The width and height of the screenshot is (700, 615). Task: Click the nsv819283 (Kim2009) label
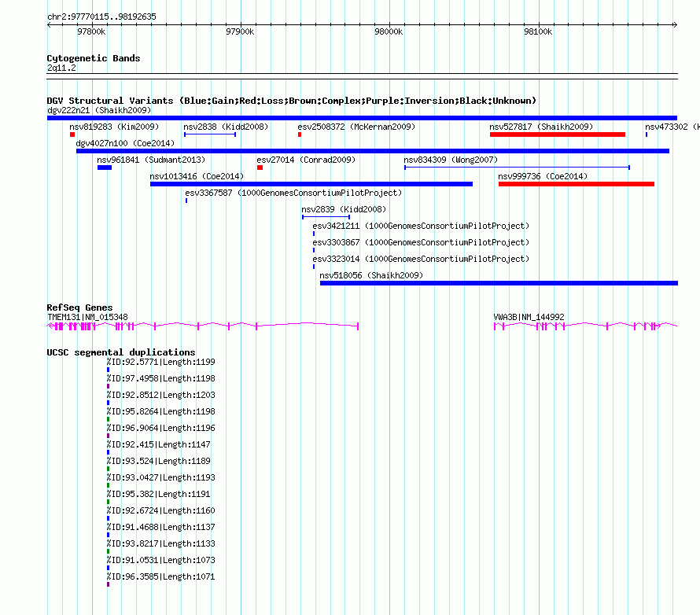[x=114, y=127]
